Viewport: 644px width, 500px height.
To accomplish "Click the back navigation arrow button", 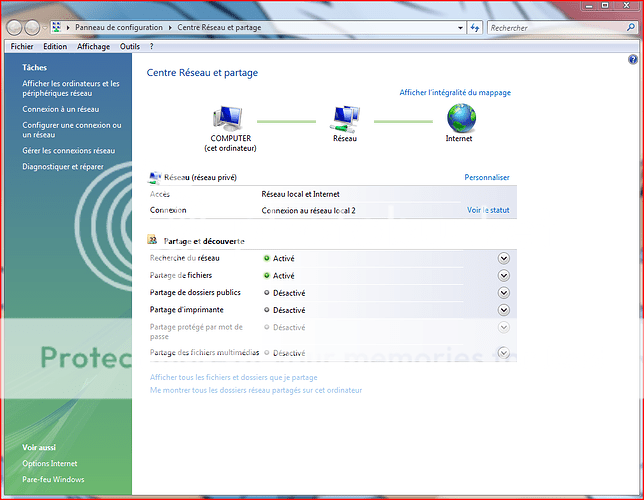I will click(15, 27).
